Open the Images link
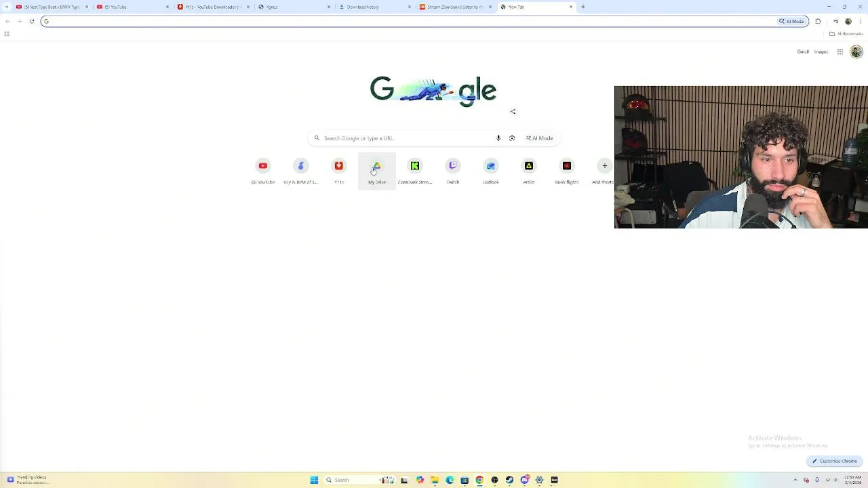The image size is (868, 488). pyautogui.click(x=821, y=52)
